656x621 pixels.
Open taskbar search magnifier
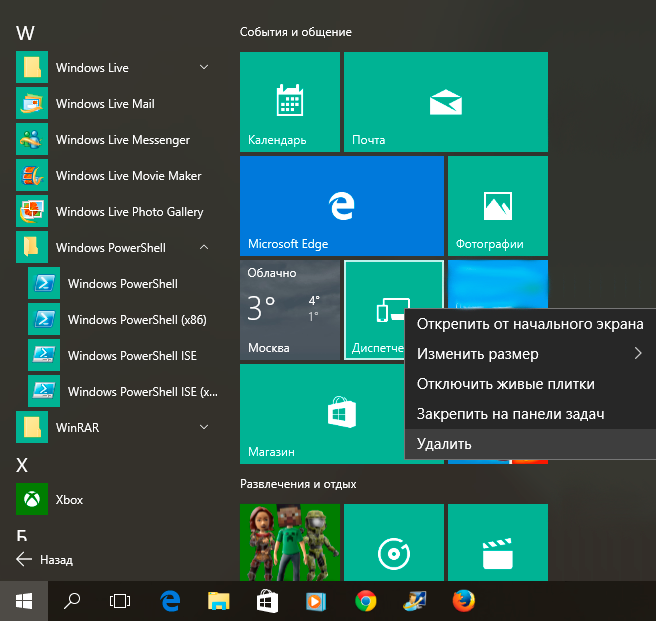[x=72, y=601]
